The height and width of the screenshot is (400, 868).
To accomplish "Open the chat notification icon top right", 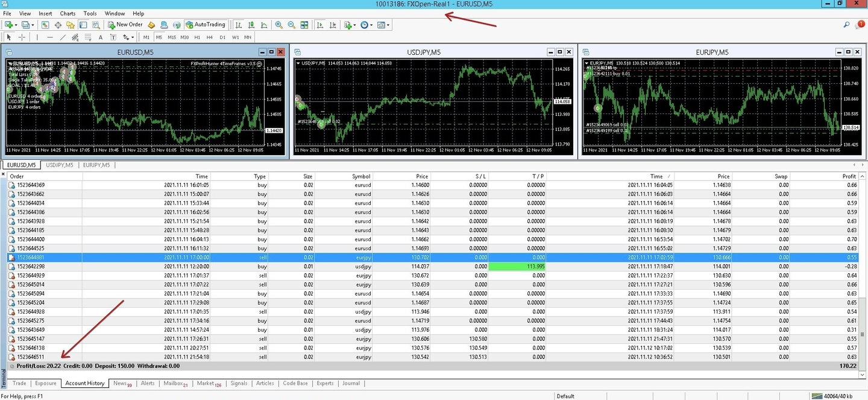I will click(860, 25).
